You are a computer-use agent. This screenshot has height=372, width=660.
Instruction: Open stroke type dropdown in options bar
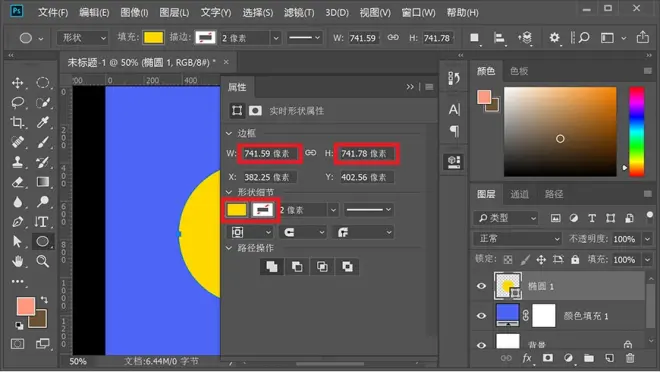(x=305, y=38)
